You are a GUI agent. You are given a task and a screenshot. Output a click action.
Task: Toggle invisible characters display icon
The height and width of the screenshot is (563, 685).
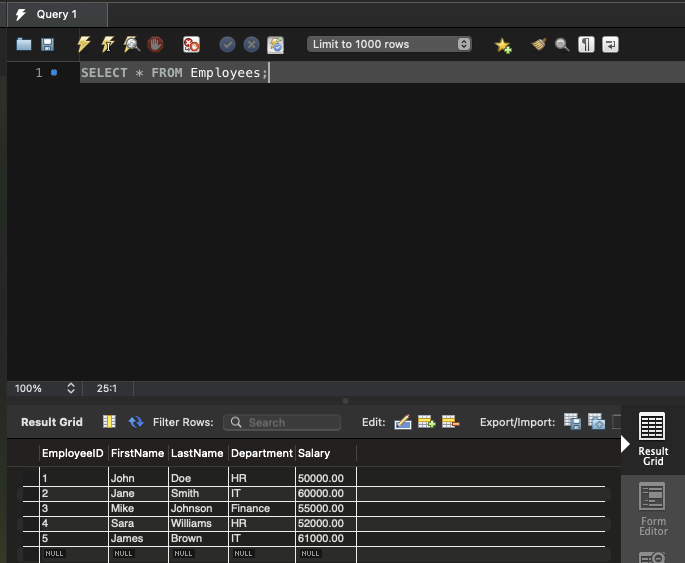(x=587, y=44)
